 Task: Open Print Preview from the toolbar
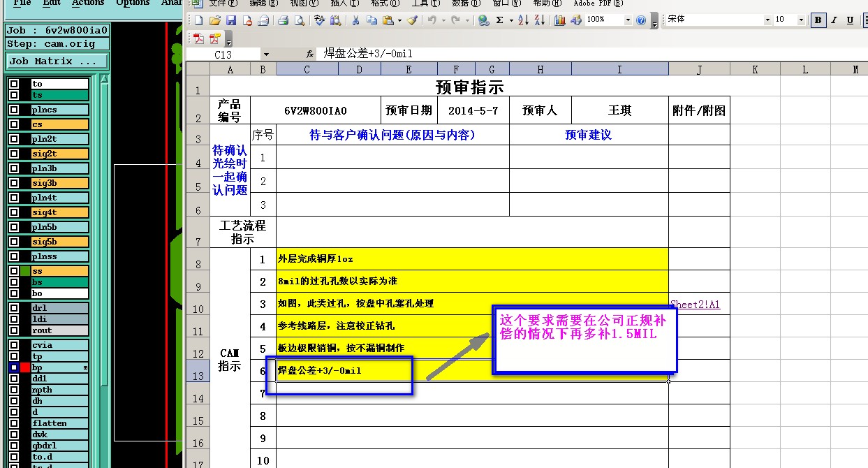pyautogui.click(x=300, y=20)
